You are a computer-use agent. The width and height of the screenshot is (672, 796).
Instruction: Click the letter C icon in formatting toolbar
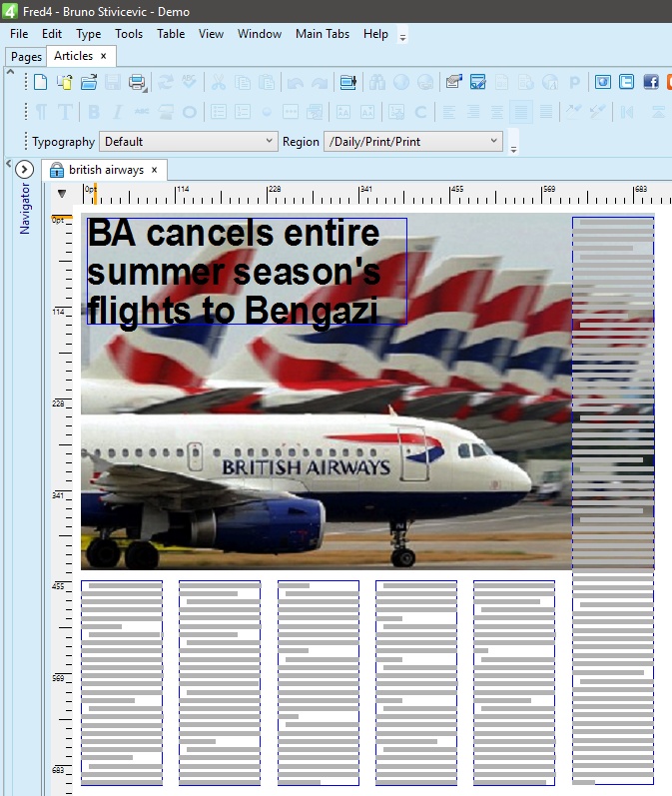pos(420,112)
